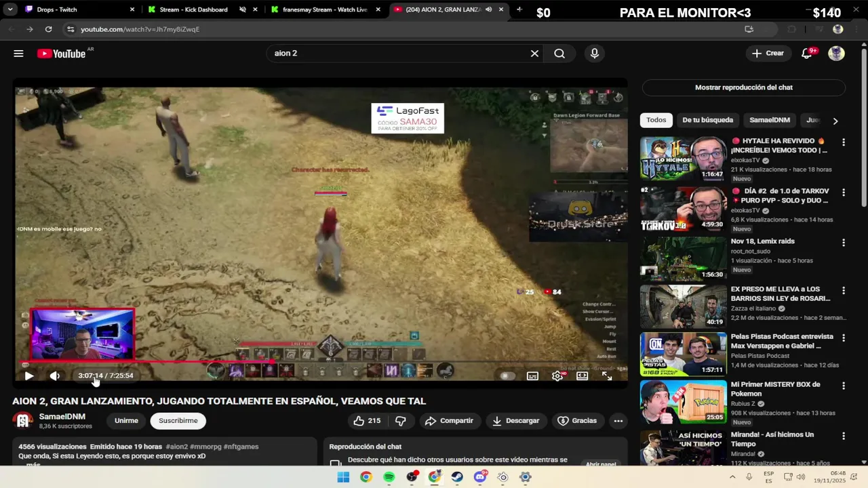Open Discord from the taskbar
This screenshot has width=868, height=488.
(481, 477)
